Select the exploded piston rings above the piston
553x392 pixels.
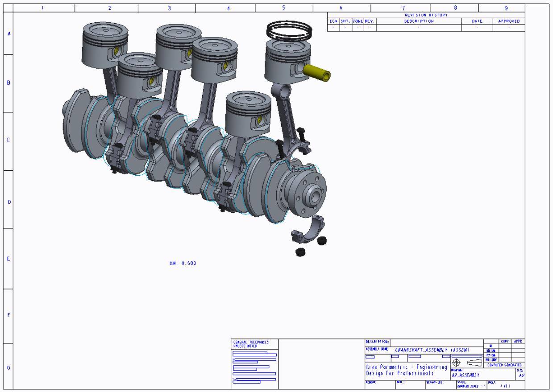click(288, 30)
